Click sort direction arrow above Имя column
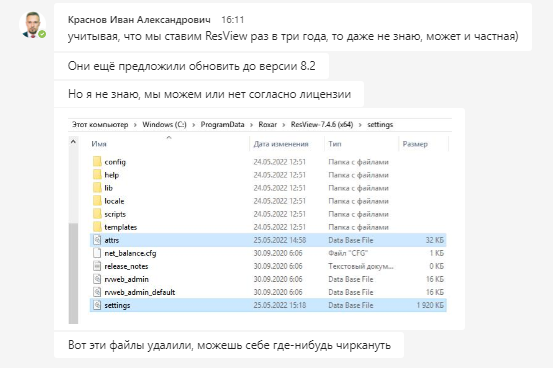 tap(169, 138)
